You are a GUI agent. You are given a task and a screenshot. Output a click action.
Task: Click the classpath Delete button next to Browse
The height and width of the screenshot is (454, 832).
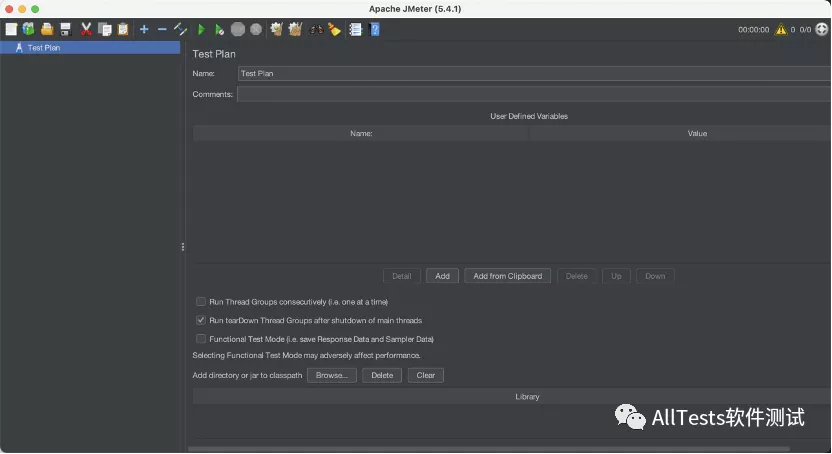coord(382,375)
